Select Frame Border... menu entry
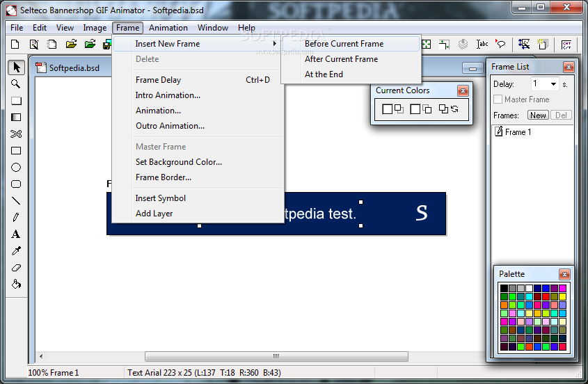The height and width of the screenshot is (384, 588). tap(198, 177)
